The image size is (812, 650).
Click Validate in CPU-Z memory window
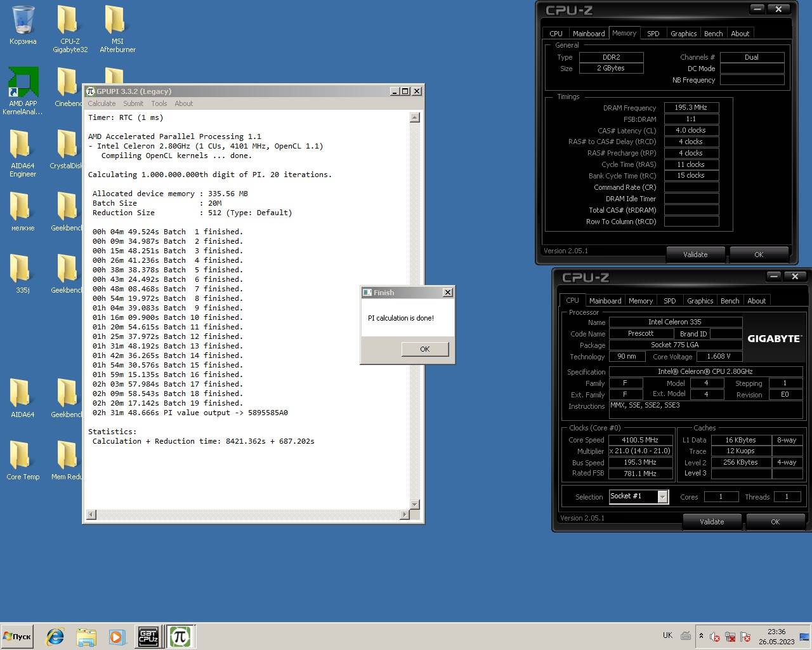point(695,255)
